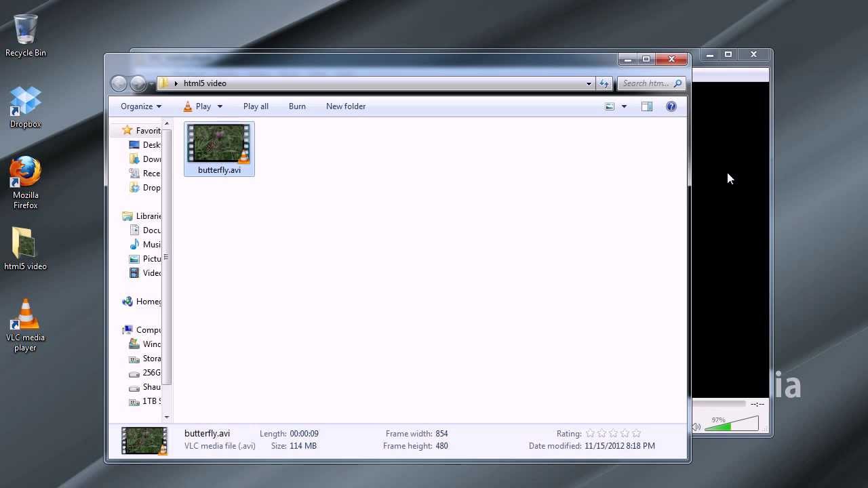Select the Windows drive under Computer
The width and height of the screenshot is (868, 488).
coord(145,344)
